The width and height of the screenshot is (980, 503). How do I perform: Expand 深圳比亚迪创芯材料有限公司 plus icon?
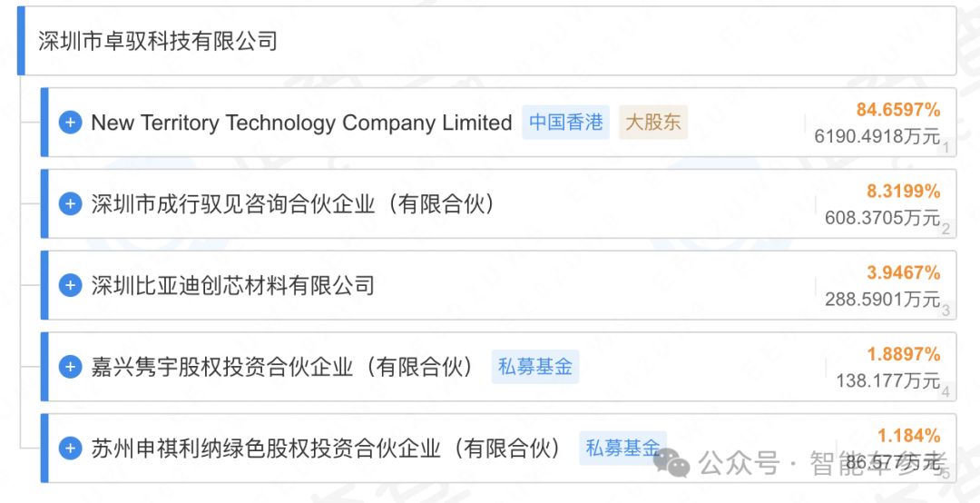70,285
